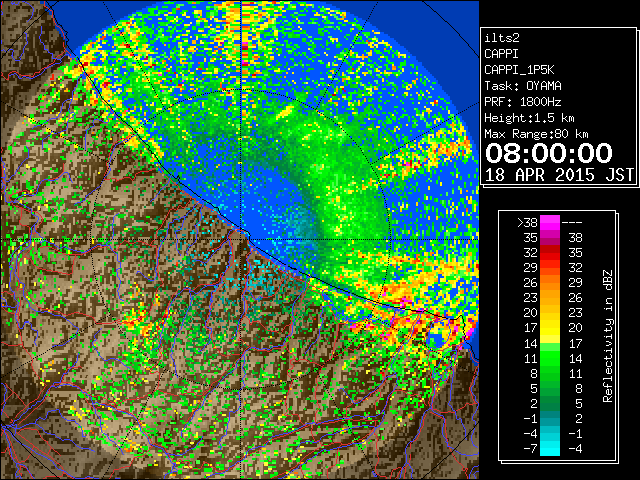
Task: Click the 'Task: OYAMA' line
Action: point(523,86)
